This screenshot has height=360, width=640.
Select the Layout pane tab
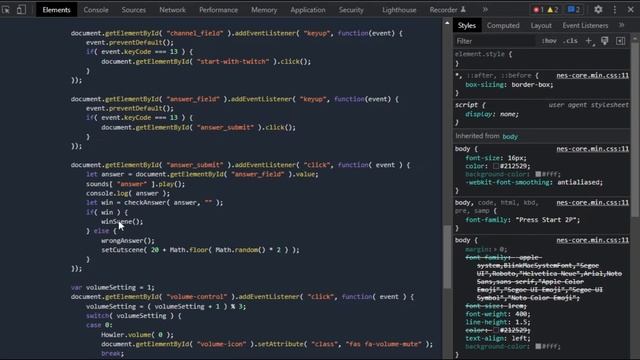click(541, 25)
